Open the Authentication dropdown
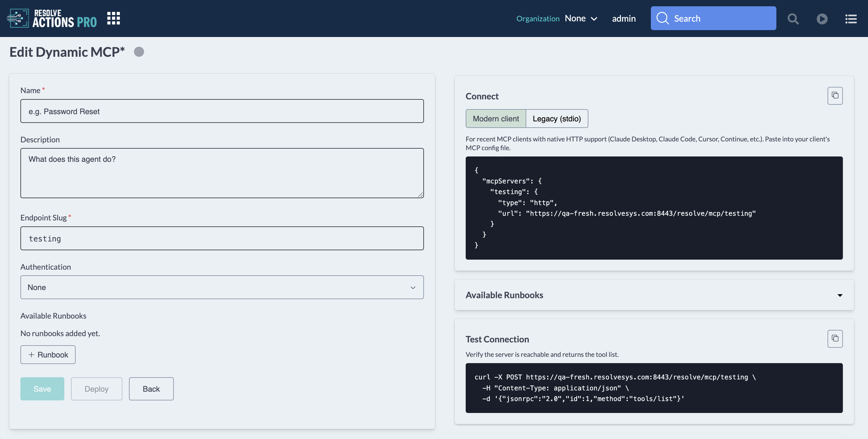 [x=222, y=287]
